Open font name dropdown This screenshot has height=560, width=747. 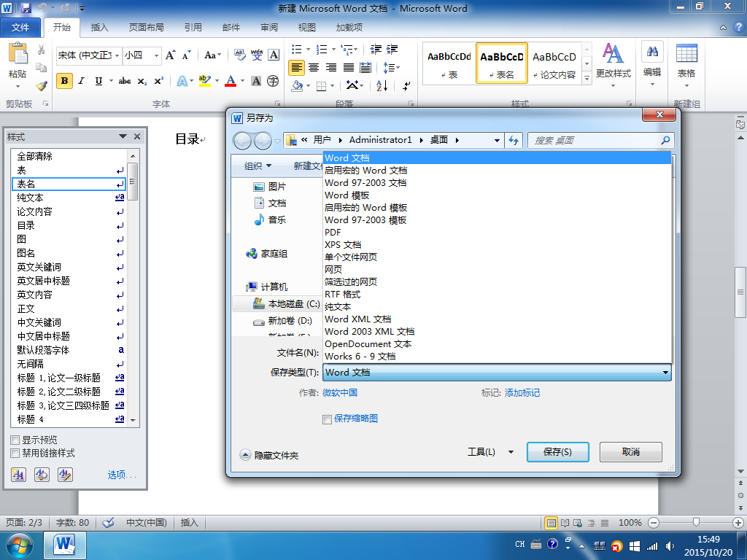click(x=117, y=55)
